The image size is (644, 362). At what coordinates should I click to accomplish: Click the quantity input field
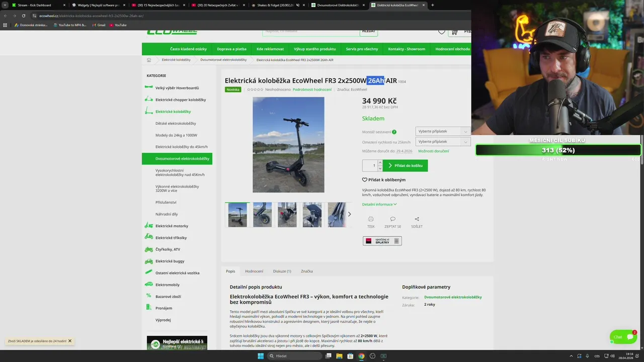[370, 165]
